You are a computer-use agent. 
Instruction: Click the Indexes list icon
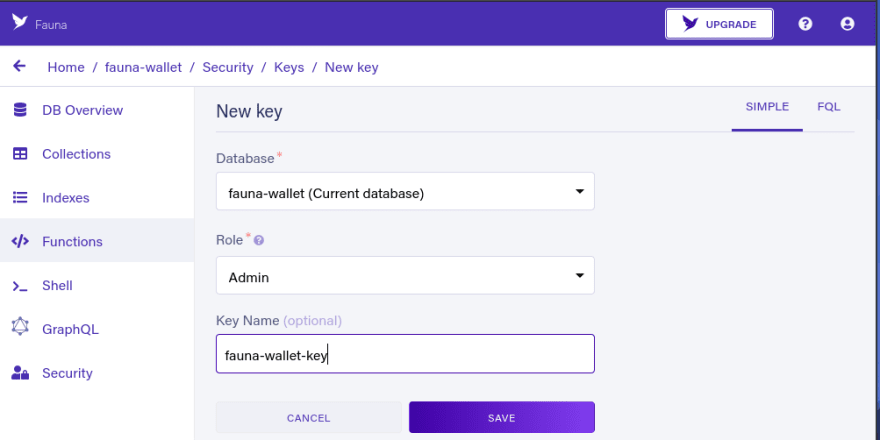point(20,198)
